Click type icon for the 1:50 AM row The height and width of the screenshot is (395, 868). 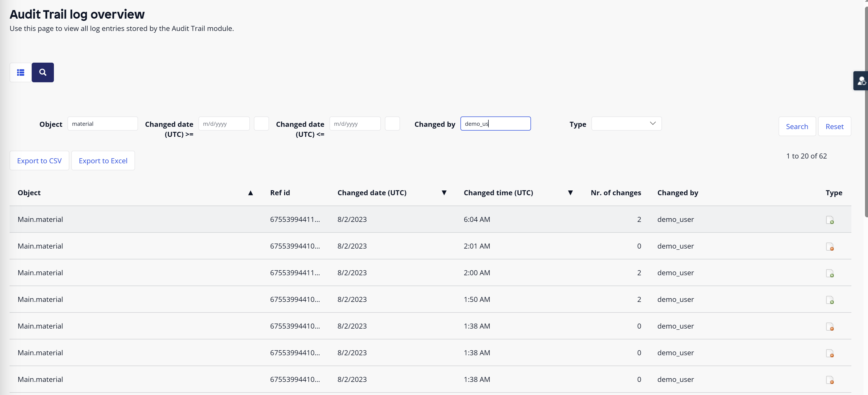(x=829, y=300)
